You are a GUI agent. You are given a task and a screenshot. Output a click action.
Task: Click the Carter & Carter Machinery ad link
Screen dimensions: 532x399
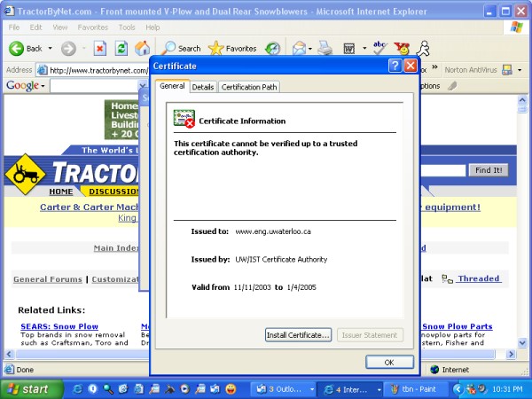click(x=90, y=207)
